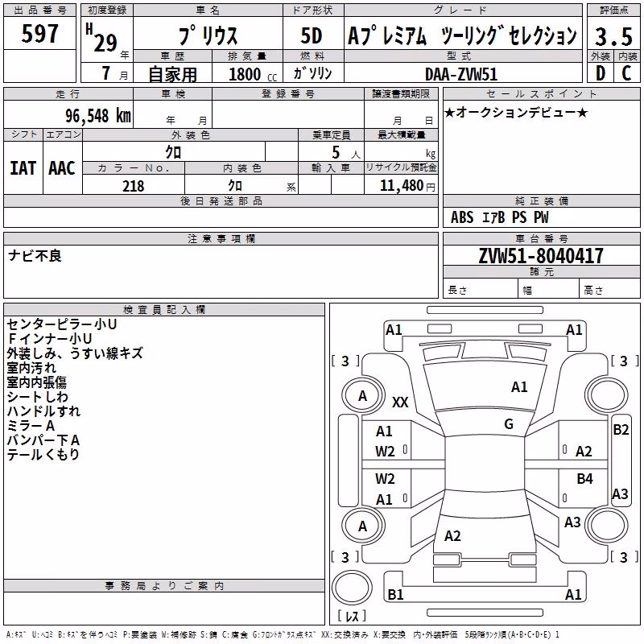Select the color number 218
Viewport: 644px width, 644px height.
pyautogui.click(x=134, y=186)
